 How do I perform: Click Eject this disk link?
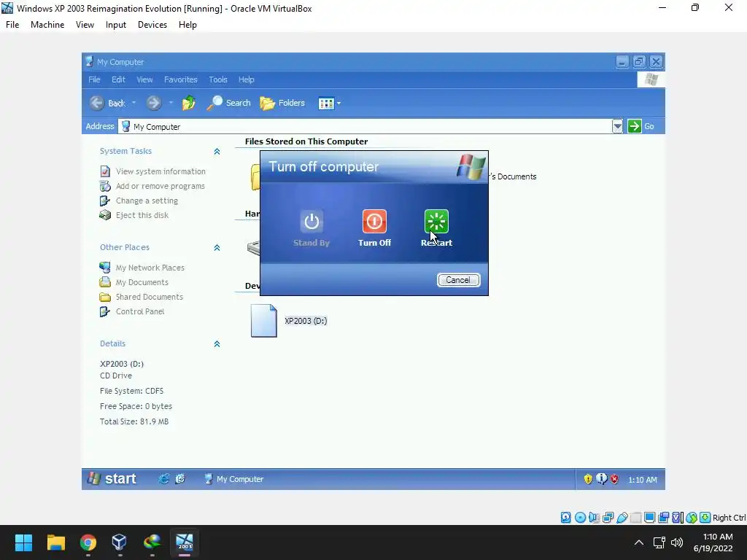point(142,215)
